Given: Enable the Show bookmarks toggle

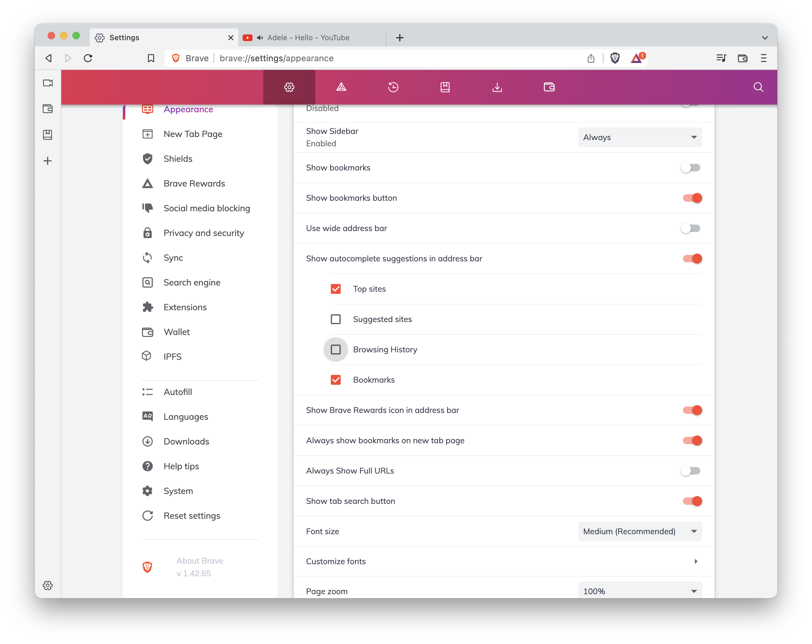Looking at the screenshot, I should [690, 167].
